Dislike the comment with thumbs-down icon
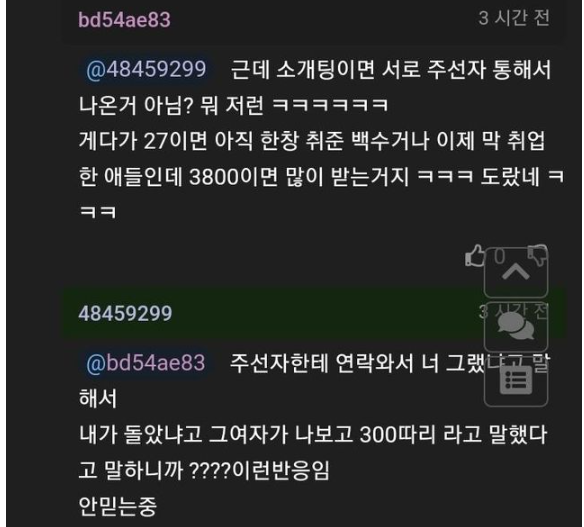 click(538, 255)
